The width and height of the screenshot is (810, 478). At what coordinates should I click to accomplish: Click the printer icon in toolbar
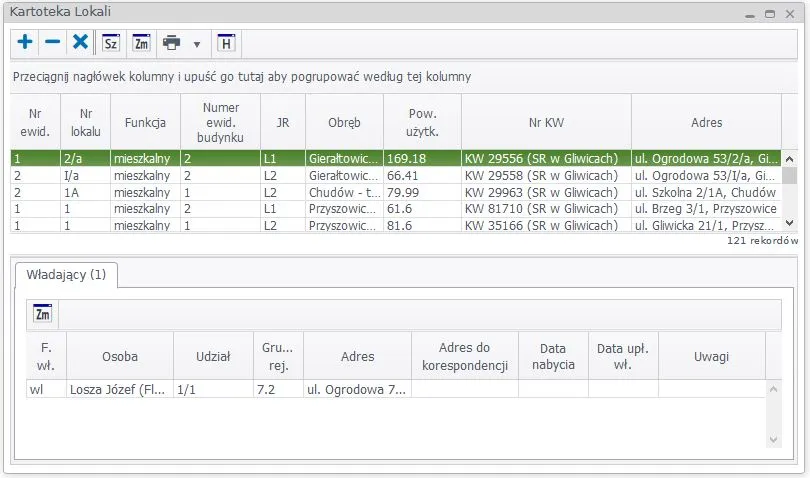click(x=172, y=43)
